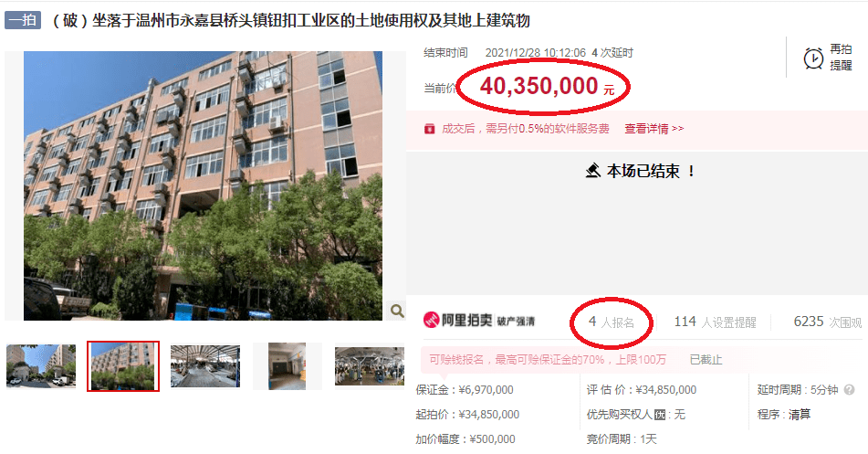The image size is (868, 454).
Task: Click the 4 人报名 registrant count
Action: [x=612, y=322]
